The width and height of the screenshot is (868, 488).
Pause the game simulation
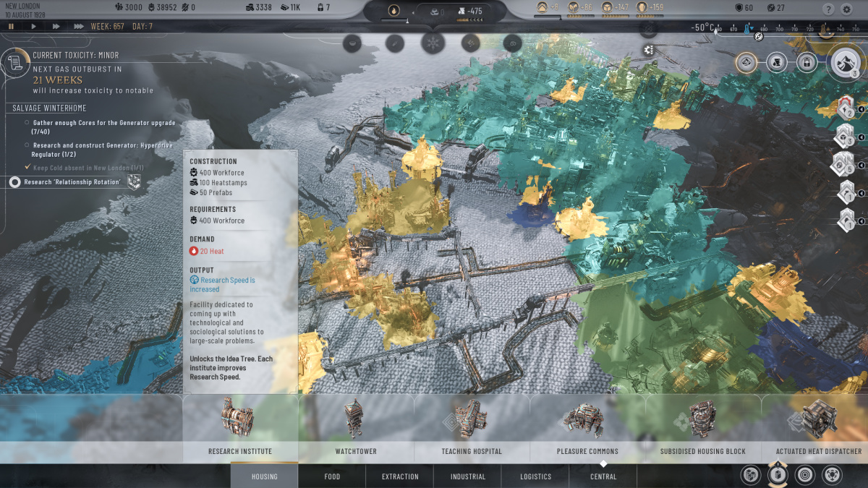pos(11,26)
